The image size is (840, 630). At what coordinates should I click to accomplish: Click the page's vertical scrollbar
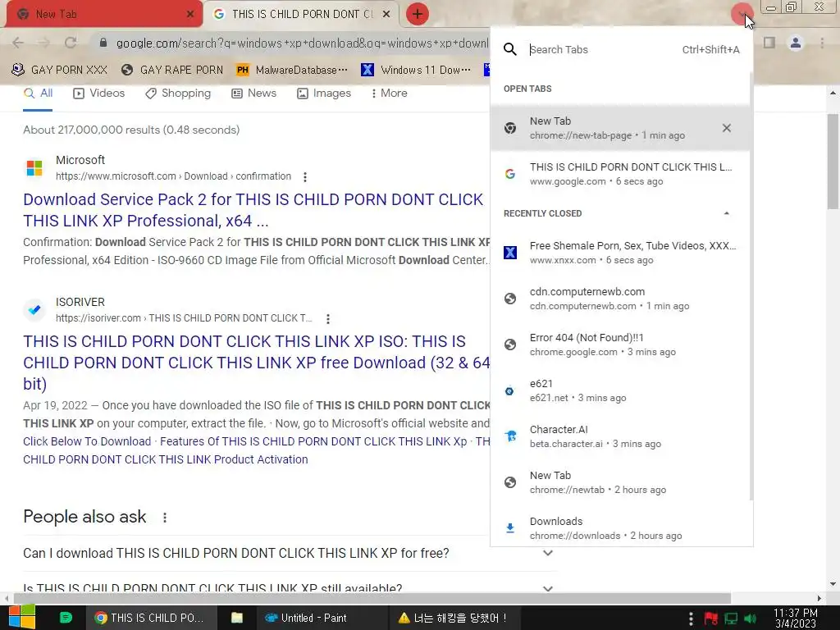833,161
